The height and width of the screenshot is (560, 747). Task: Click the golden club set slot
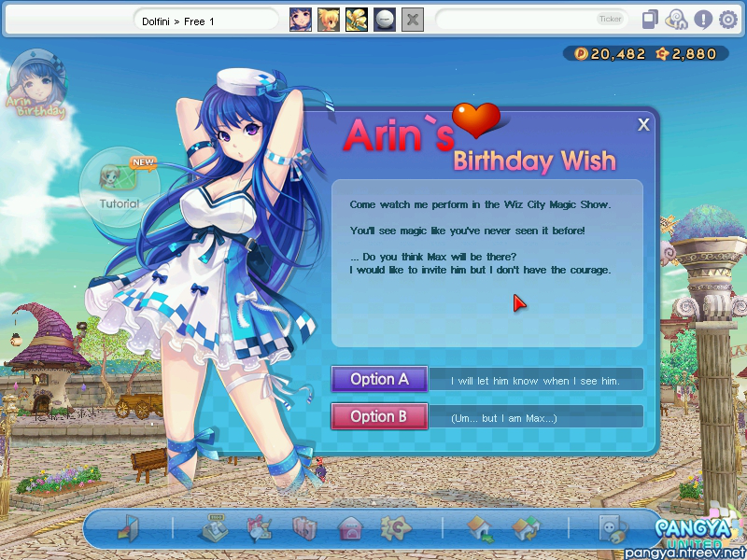pos(357,20)
